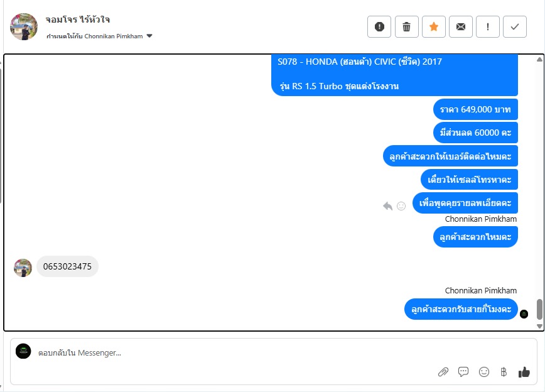This screenshot has width=545, height=392.
Task: Flag conversation as priority with exclamation icon
Action: [x=488, y=26]
